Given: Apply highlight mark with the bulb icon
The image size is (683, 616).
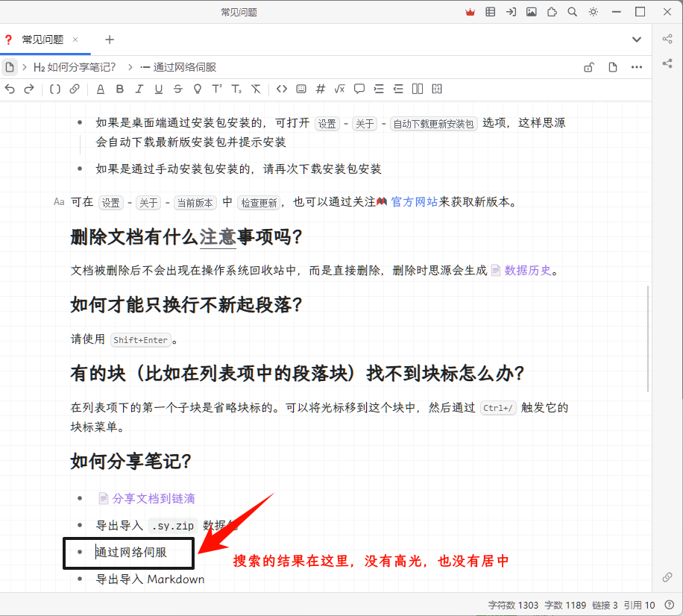Looking at the screenshot, I should [x=198, y=89].
